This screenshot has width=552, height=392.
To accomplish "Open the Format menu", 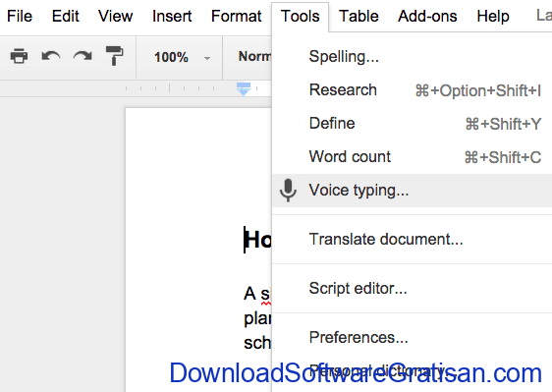I will click(236, 16).
